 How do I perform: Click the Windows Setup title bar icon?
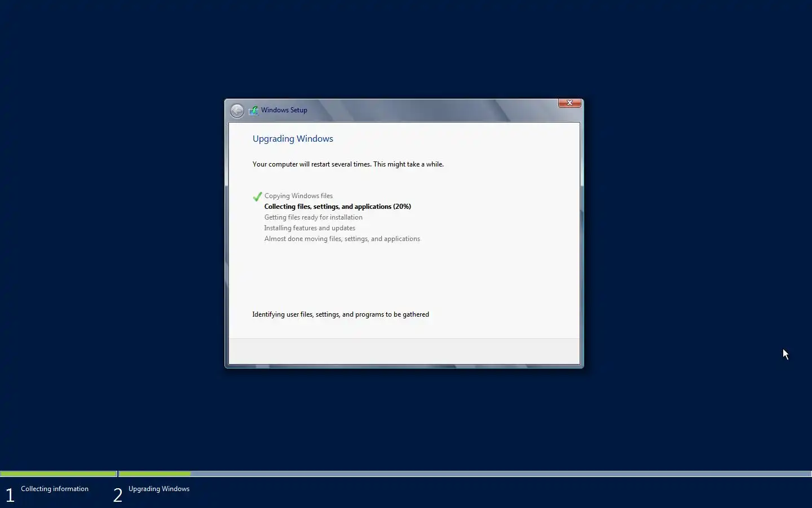tap(254, 111)
